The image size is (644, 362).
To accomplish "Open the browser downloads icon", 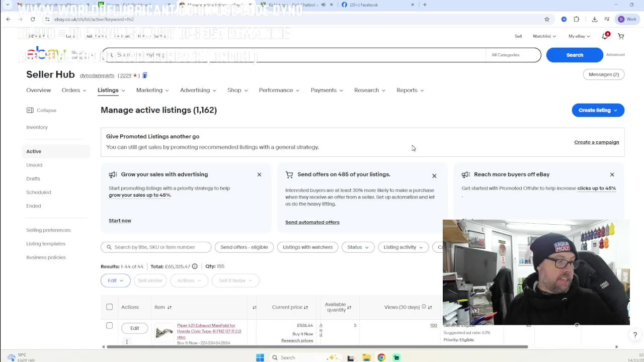I will (594, 19).
